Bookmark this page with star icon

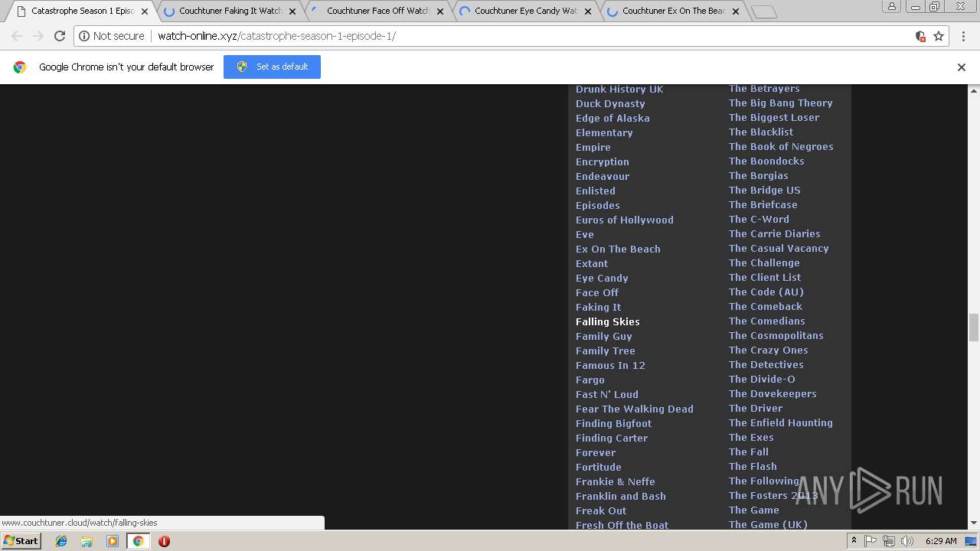pyautogui.click(x=939, y=36)
